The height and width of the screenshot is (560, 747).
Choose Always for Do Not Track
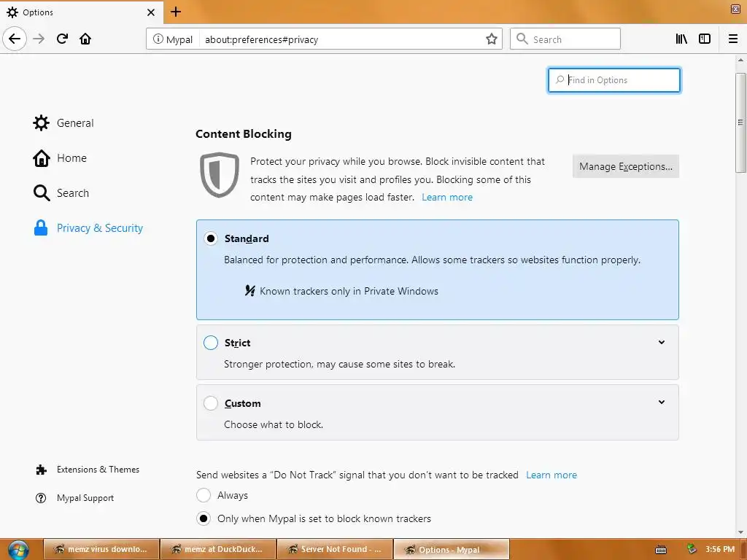pyautogui.click(x=204, y=495)
